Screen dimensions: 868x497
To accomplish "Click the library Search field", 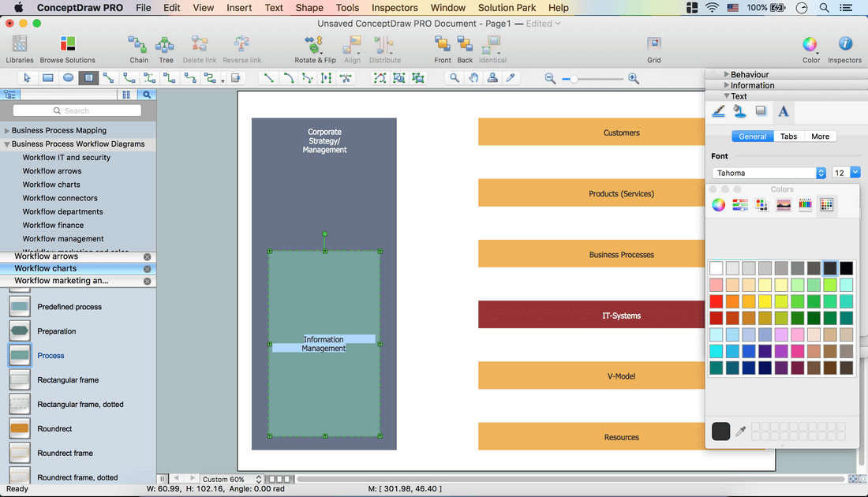I will [x=77, y=111].
